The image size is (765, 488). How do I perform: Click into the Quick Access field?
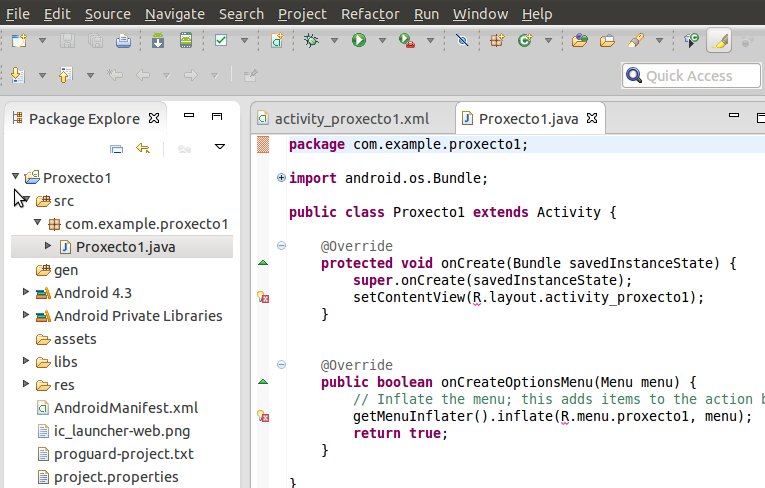pyautogui.click(x=691, y=76)
